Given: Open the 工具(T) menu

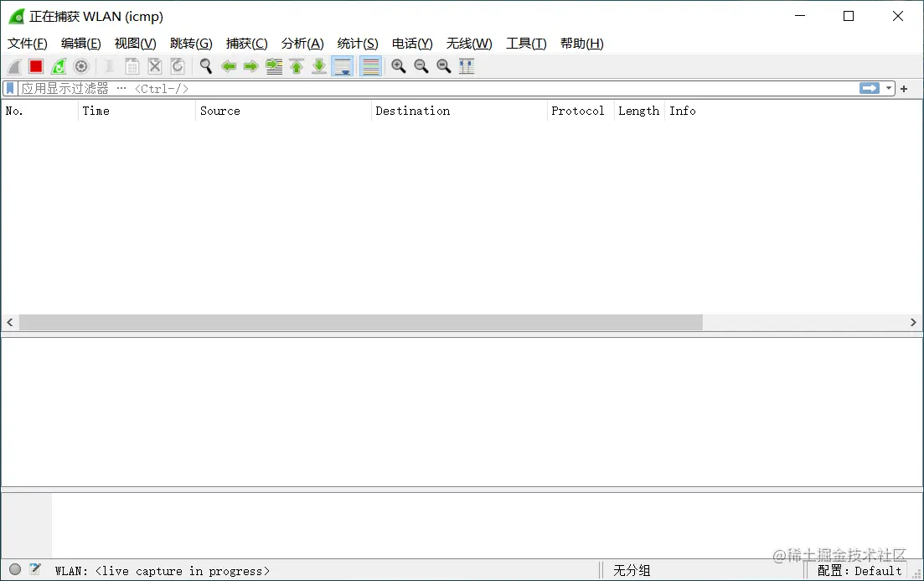Looking at the screenshot, I should (x=526, y=44).
